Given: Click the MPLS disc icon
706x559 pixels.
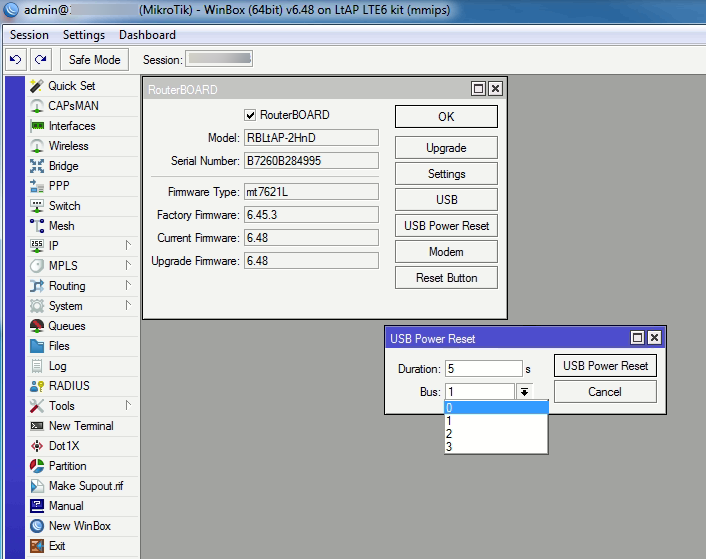Looking at the screenshot, I should point(37,266).
